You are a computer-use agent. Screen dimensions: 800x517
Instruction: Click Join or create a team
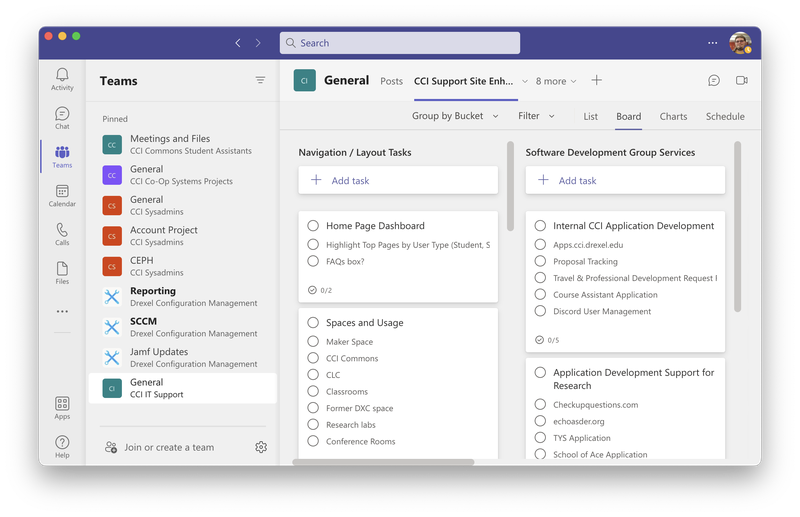point(169,448)
